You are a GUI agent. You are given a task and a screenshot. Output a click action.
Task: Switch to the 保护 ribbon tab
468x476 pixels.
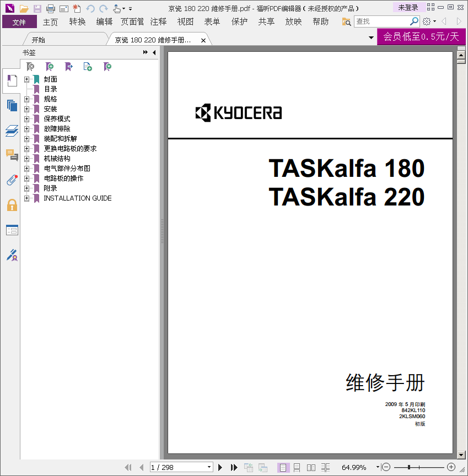[x=240, y=22]
